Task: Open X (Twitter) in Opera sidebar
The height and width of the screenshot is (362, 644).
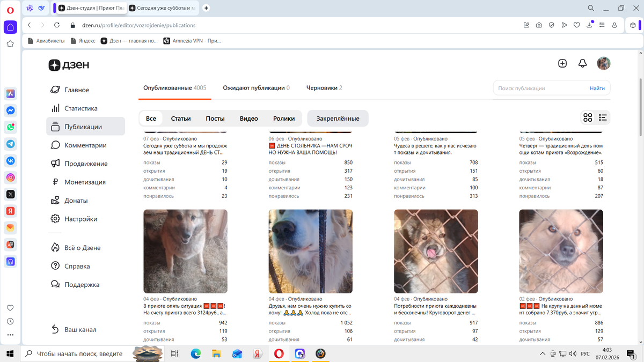Action: tap(10, 194)
